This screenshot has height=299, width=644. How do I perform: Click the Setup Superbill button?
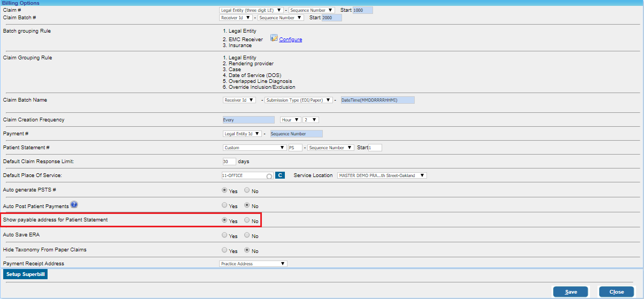[26, 274]
